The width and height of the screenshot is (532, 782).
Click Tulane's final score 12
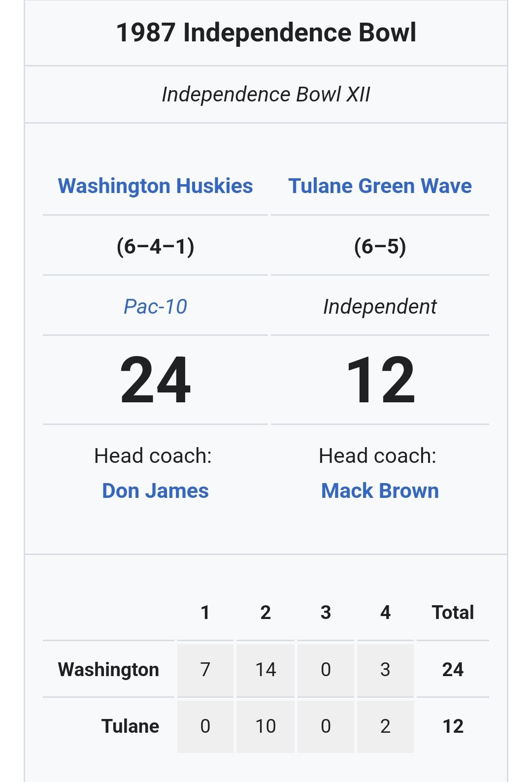point(380,380)
